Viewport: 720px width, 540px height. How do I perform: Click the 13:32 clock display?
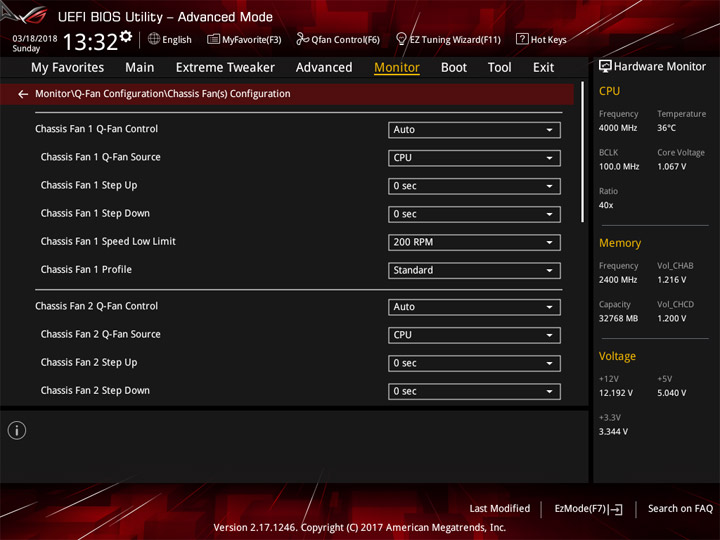pyautogui.click(x=90, y=42)
